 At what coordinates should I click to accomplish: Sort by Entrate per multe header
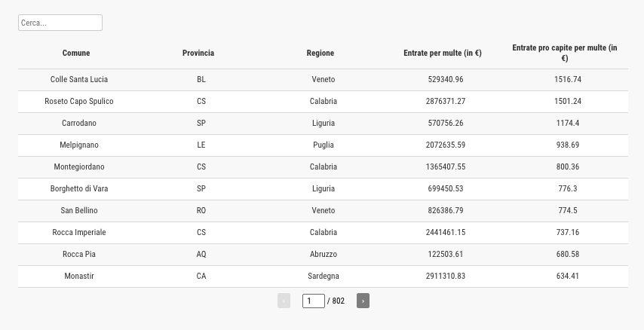443,53
